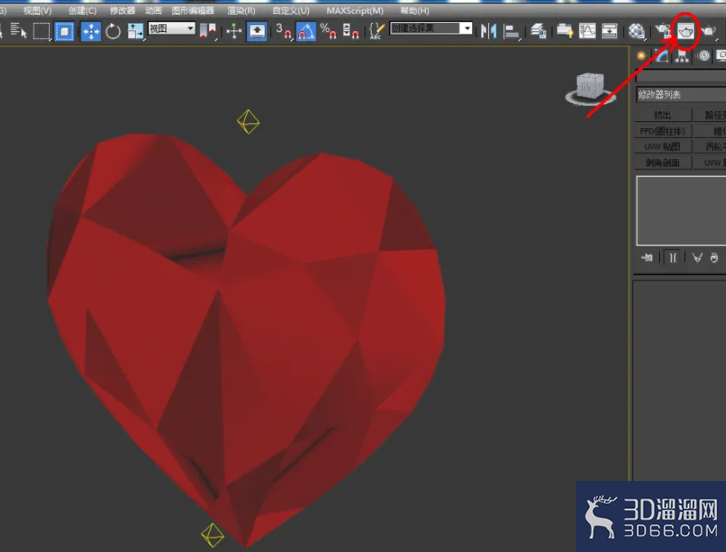Expand the 创建选择集 named selection dropdown
Screen dimensions: 726x552
tap(431, 29)
